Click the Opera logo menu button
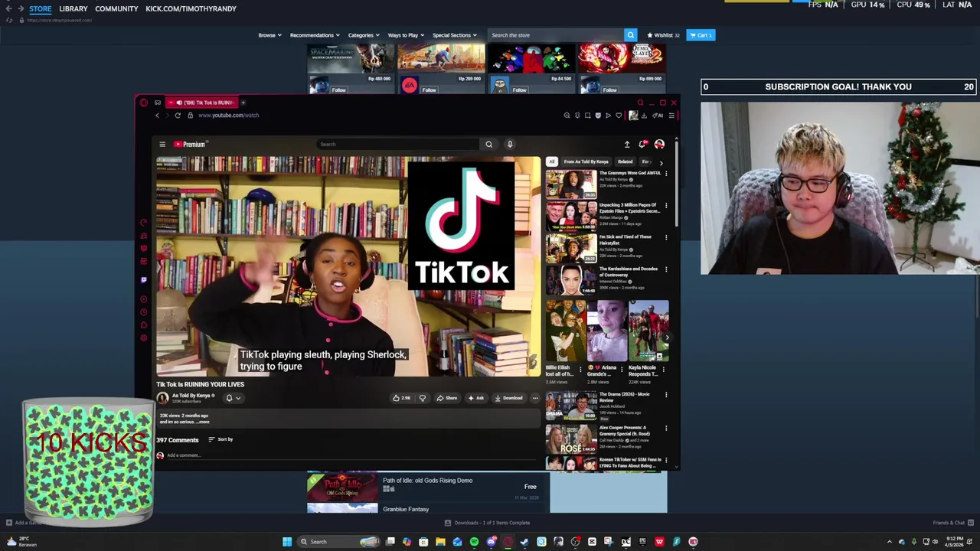Image resolution: width=980 pixels, height=551 pixels. (143, 103)
